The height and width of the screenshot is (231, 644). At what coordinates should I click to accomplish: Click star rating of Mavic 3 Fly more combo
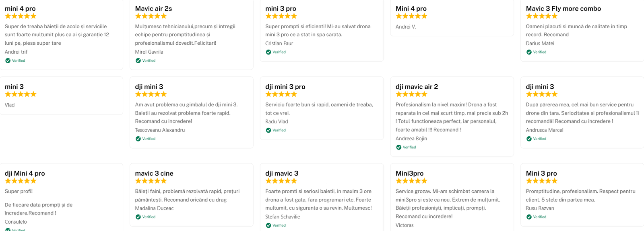coord(541,16)
